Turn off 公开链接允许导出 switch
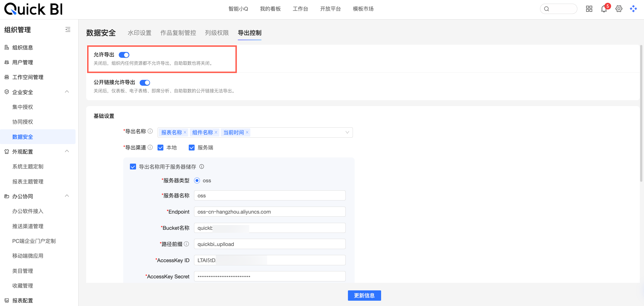Viewport: 644px width, 306px height. [x=145, y=83]
